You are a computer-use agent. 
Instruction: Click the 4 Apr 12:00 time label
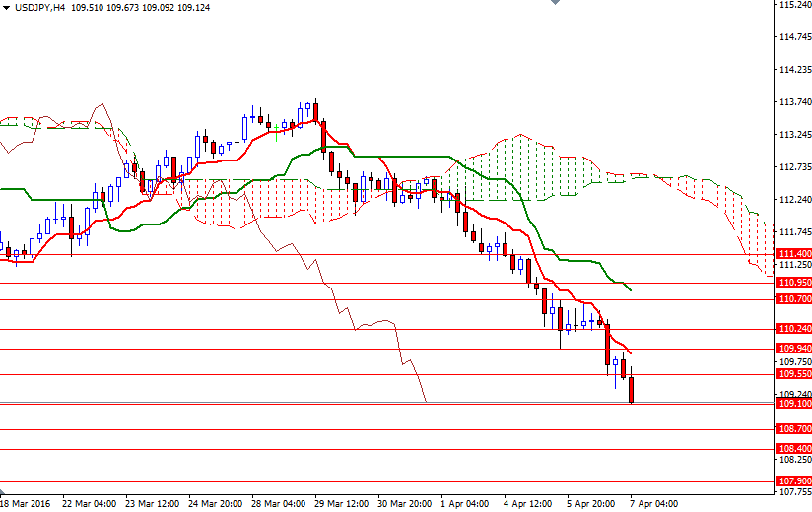pos(528,504)
